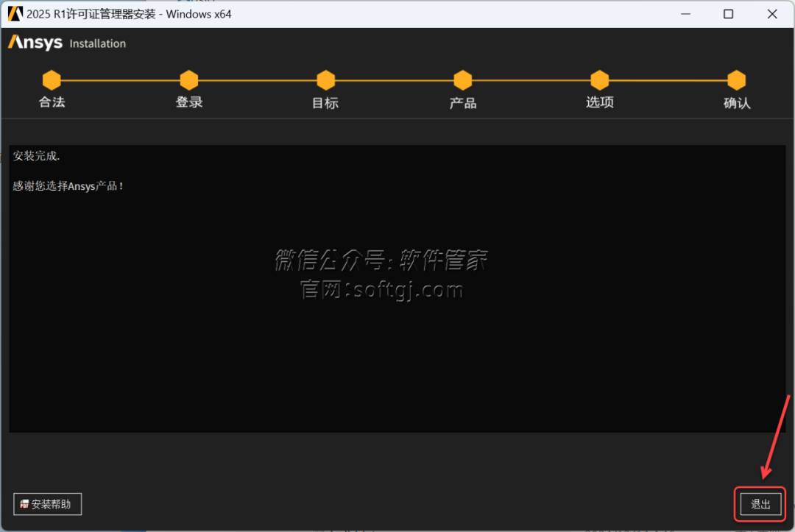Select the 登录 step hexagon
Image resolution: width=795 pixels, height=532 pixels.
click(189, 80)
